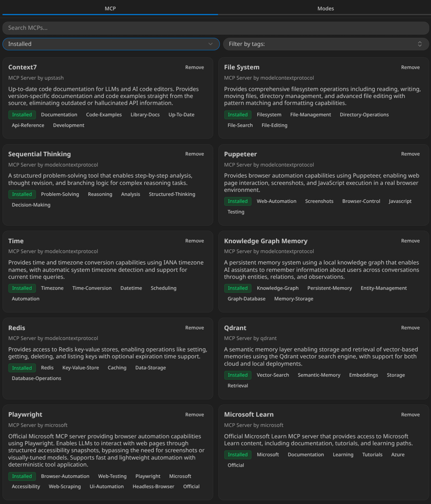Remove the File System server
This screenshot has height=504, width=431.
(x=410, y=67)
